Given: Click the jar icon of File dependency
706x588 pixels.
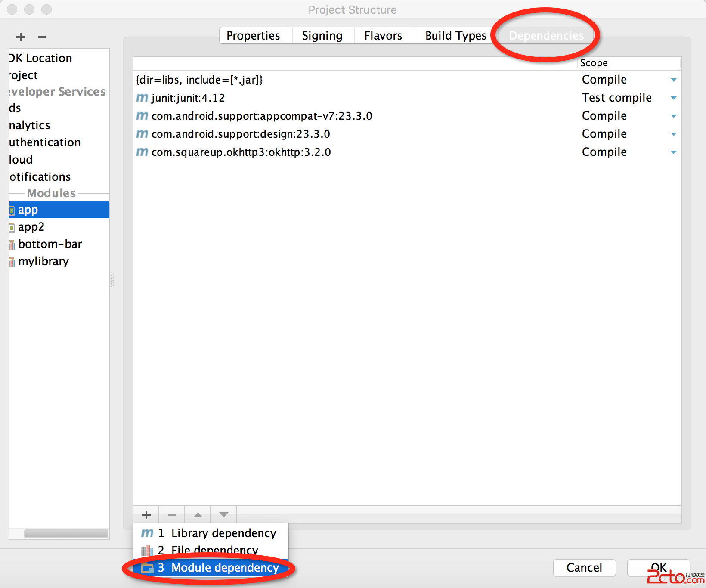Looking at the screenshot, I should pyautogui.click(x=147, y=551).
